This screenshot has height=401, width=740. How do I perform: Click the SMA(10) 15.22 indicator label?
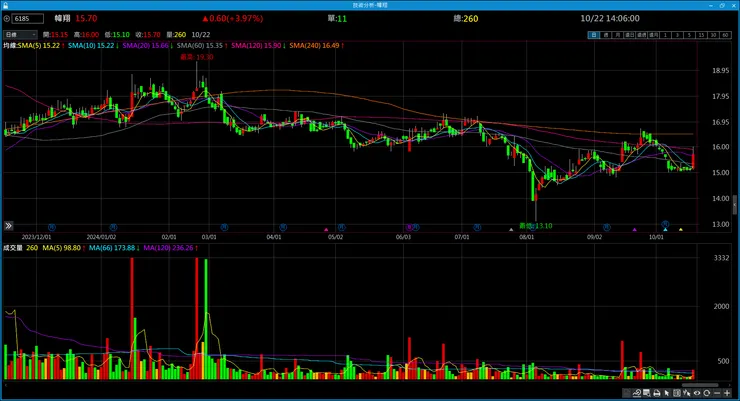pos(93,46)
